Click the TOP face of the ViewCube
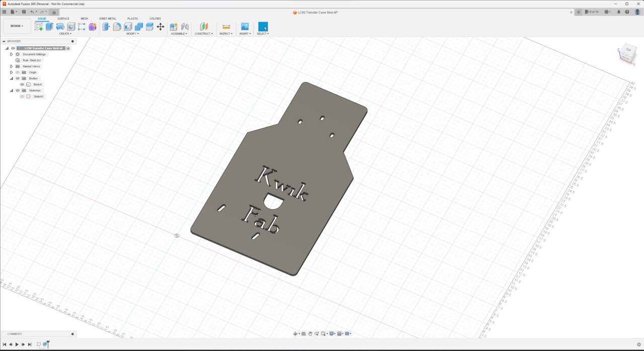Viewport: 644px width, 351px height. pyautogui.click(x=628, y=50)
